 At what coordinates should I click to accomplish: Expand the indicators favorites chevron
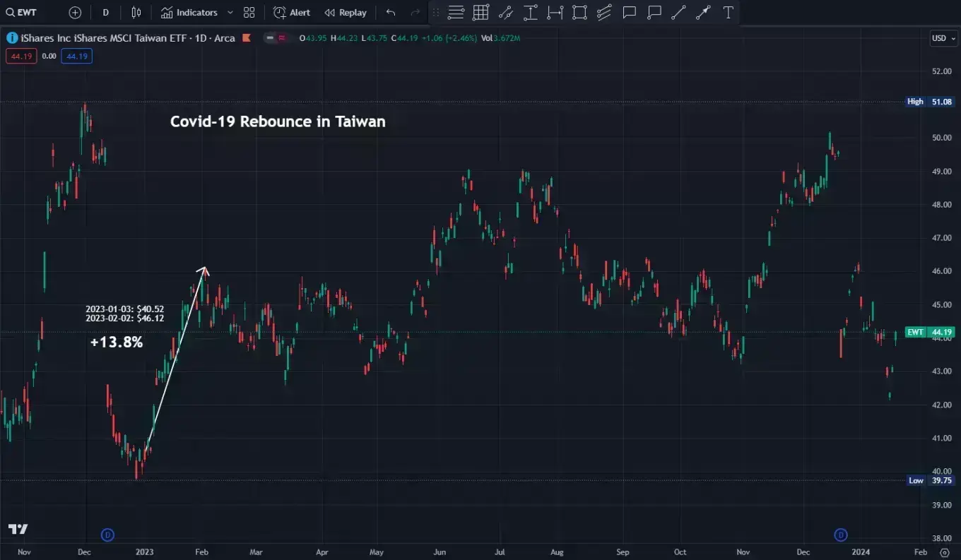tap(230, 13)
